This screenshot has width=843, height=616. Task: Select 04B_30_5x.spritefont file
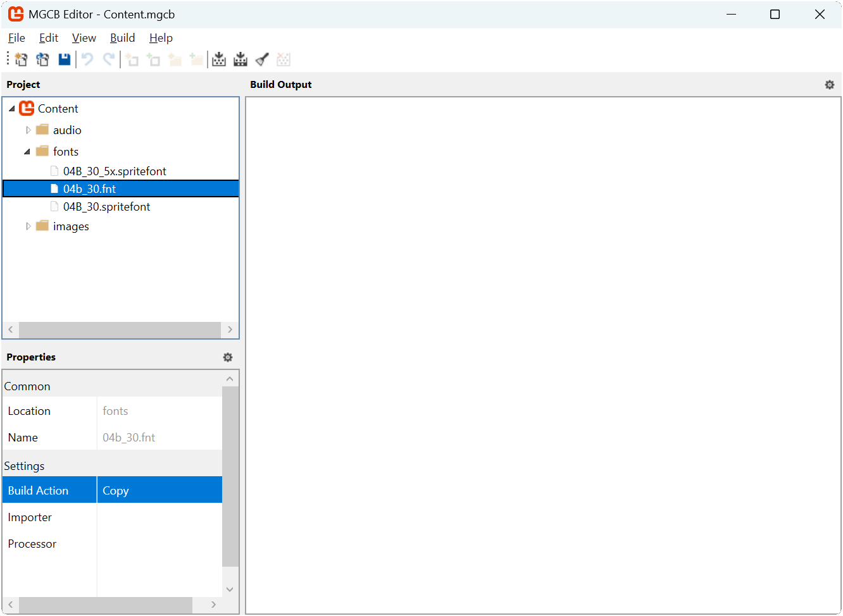(x=115, y=171)
